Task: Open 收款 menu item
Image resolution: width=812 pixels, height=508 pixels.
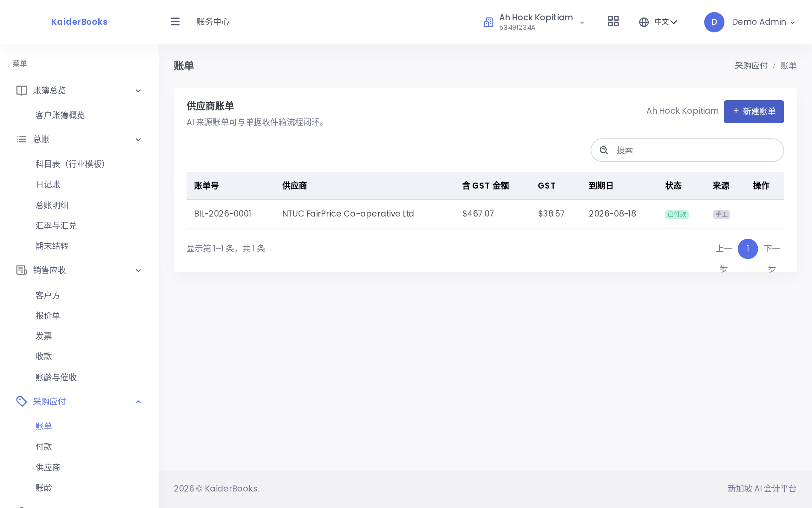Action: 44,357
